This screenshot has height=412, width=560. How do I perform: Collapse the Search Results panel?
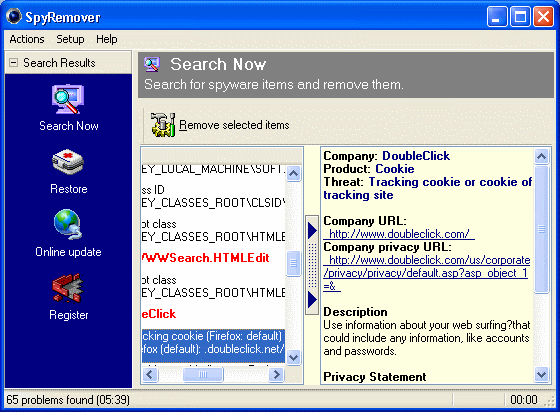pos(14,63)
